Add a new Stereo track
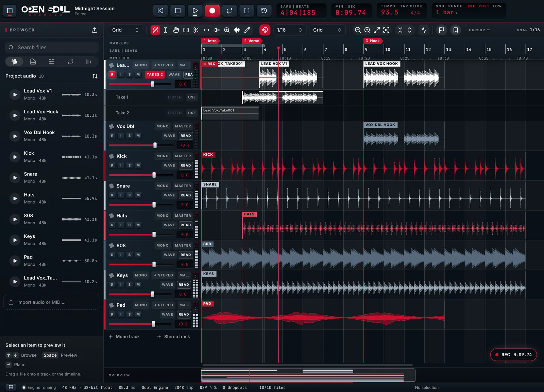This screenshot has height=392, width=544. click(173, 337)
